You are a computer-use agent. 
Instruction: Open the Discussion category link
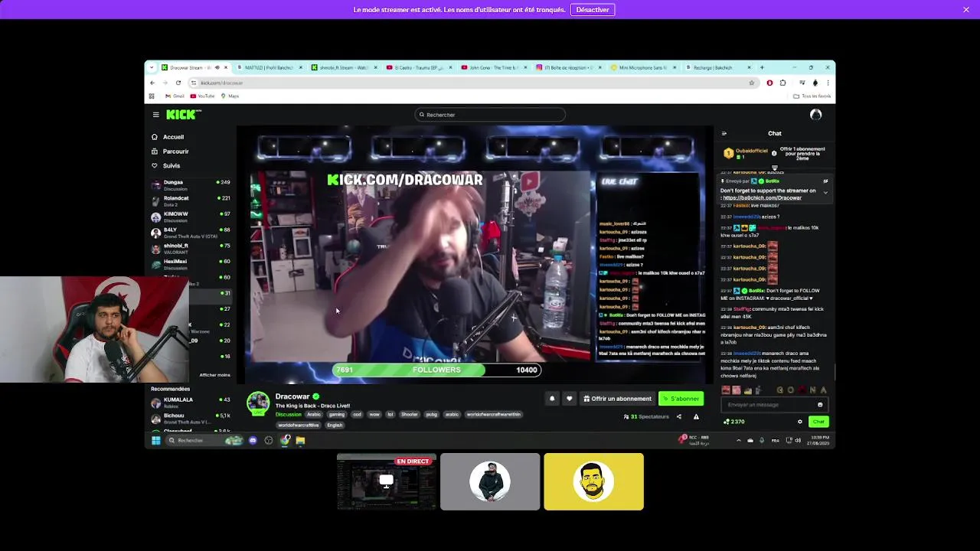click(289, 415)
